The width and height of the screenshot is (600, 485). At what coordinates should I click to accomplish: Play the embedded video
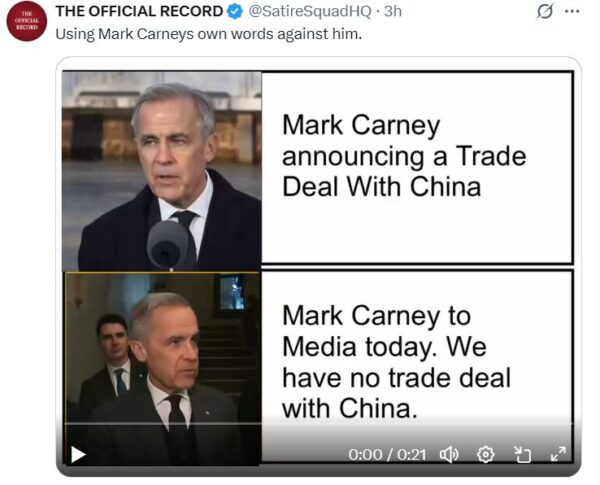coord(78,454)
